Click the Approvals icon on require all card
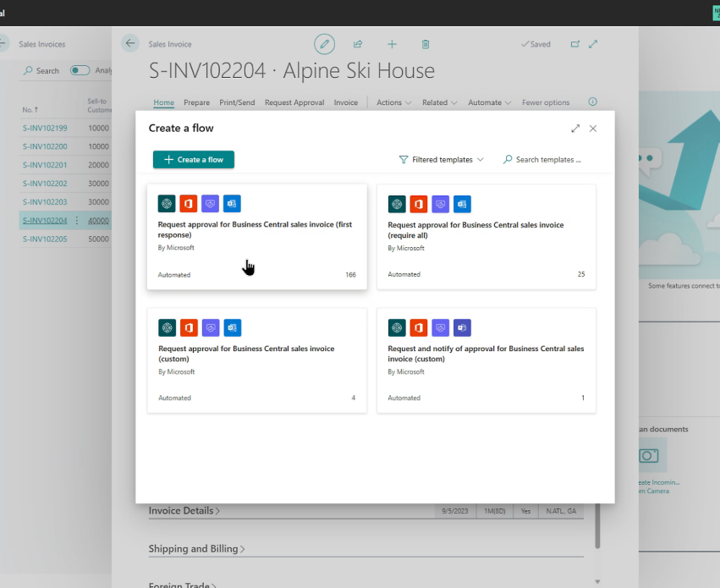The height and width of the screenshot is (588, 720). [x=440, y=204]
